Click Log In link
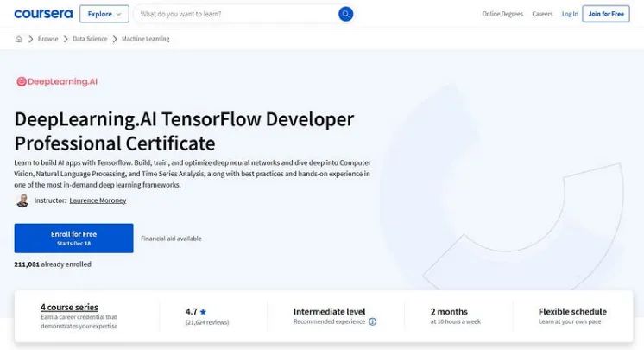 (x=570, y=14)
